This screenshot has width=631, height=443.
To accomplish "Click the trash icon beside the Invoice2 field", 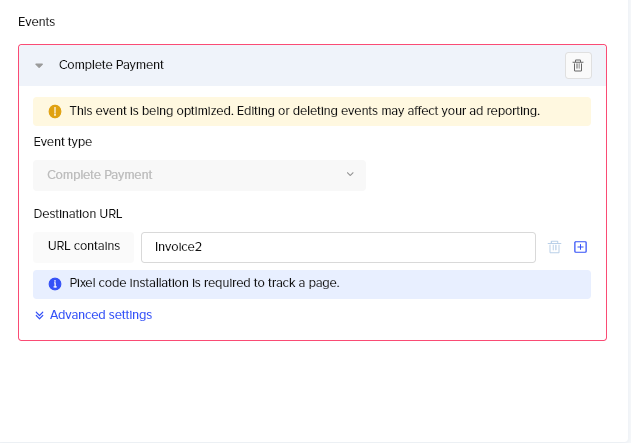I will [554, 247].
